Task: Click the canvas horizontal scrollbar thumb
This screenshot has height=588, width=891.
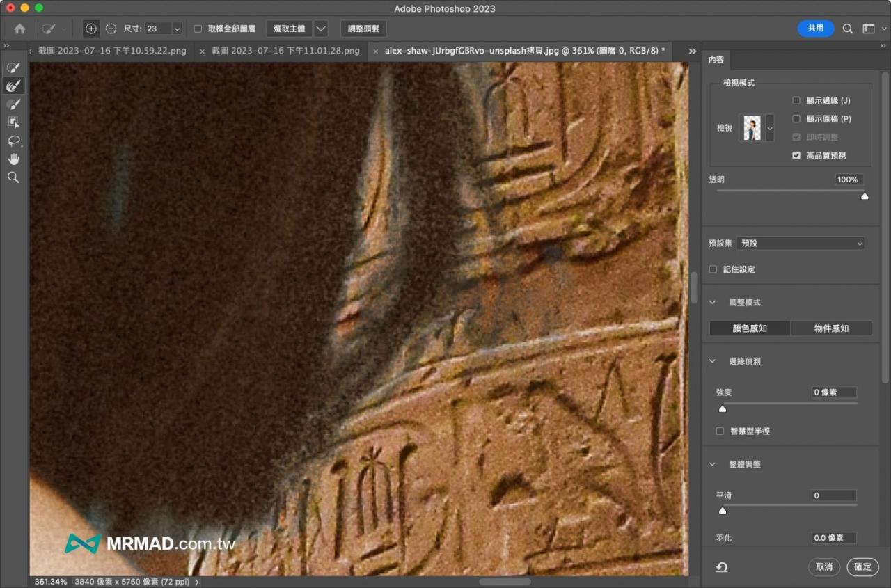Action: pyautogui.click(x=505, y=581)
